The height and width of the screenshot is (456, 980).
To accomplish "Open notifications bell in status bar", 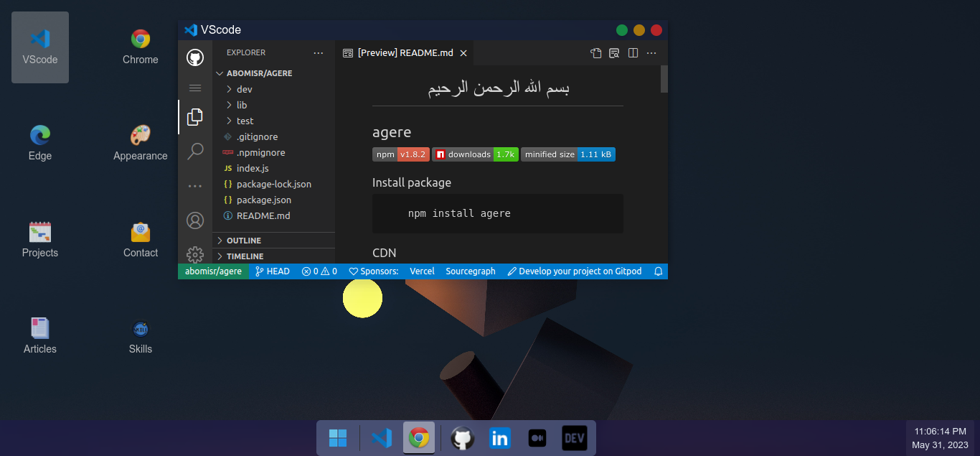I will (658, 271).
